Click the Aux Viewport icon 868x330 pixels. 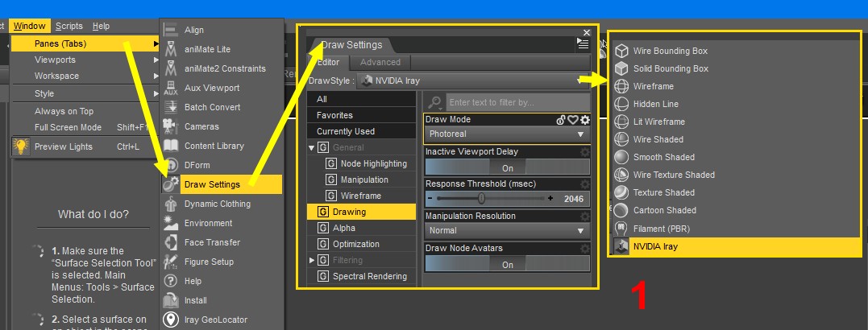coord(171,88)
